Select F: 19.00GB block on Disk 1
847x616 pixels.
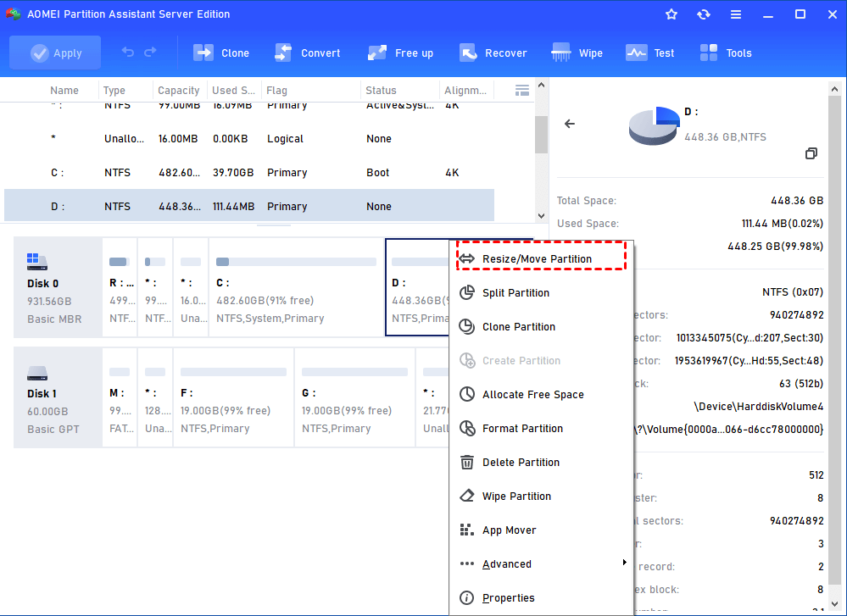pyautogui.click(x=233, y=398)
